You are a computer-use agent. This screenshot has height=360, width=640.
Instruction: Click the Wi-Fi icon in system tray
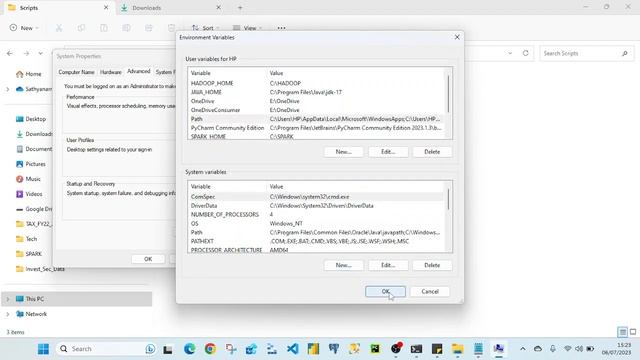[567, 349]
